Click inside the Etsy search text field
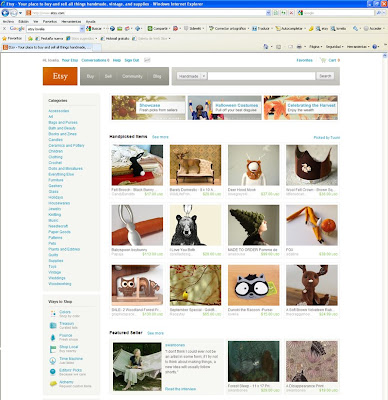388x400 pixels. coord(261,76)
